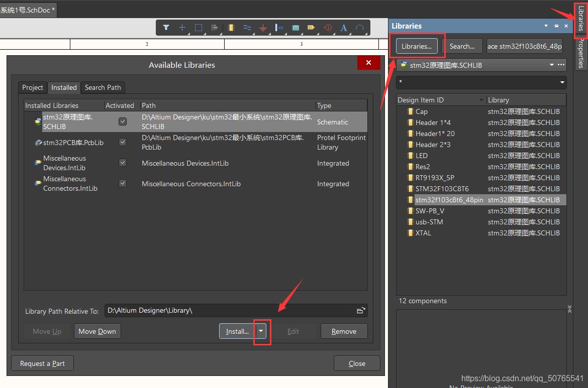Select the Text String A tool
Screen dimensions: 588x388
(343, 27)
